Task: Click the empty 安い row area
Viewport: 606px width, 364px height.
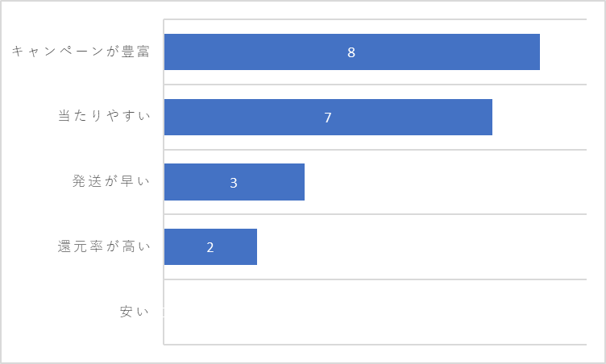Action: (x=375, y=312)
